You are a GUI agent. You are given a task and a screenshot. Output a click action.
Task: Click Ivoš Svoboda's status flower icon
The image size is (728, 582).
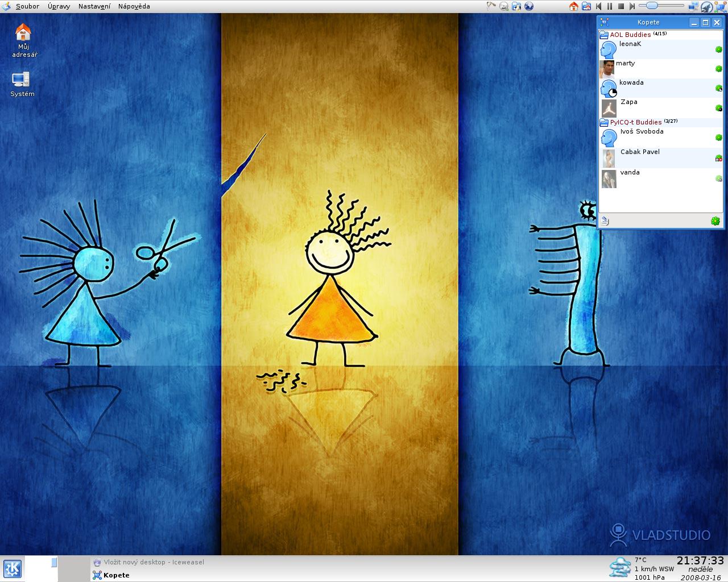(x=718, y=138)
